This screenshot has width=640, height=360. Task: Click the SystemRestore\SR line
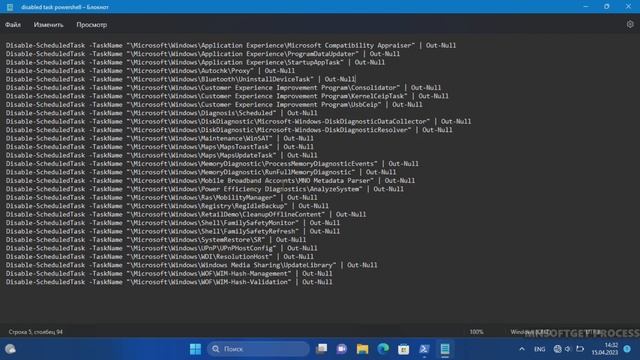pyautogui.click(x=156, y=240)
